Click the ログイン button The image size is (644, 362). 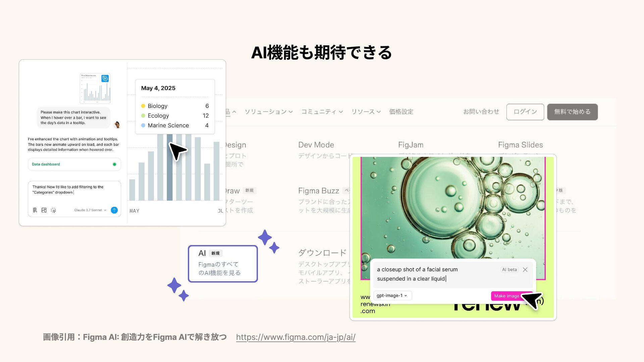tap(525, 112)
